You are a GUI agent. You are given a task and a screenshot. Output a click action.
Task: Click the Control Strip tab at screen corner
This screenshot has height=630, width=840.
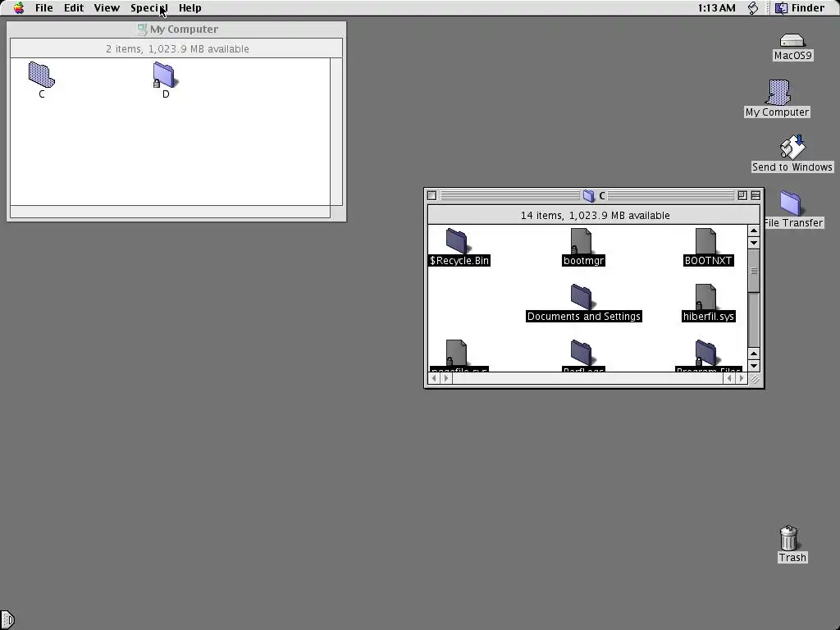(7, 620)
